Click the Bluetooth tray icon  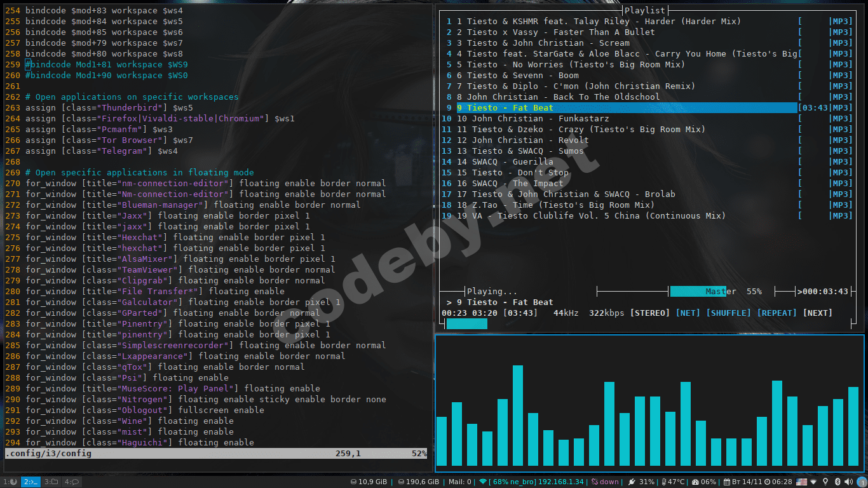point(837,482)
